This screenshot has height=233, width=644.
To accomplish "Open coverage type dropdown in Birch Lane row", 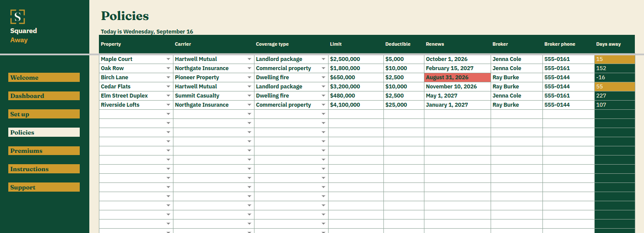I will click(323, 78).
